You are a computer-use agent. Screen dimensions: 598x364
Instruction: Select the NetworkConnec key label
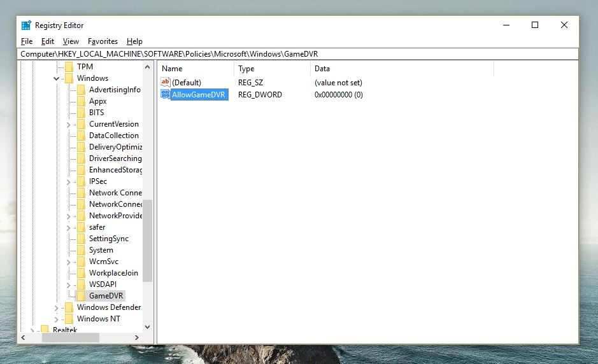(115, 204)
